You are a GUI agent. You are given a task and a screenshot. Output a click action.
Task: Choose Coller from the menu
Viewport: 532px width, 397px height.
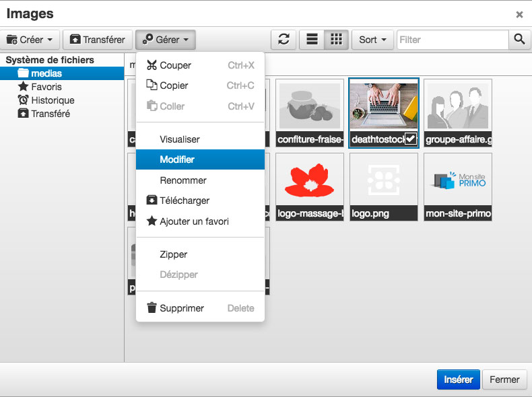pyautogui.click(x=200, y=106)
